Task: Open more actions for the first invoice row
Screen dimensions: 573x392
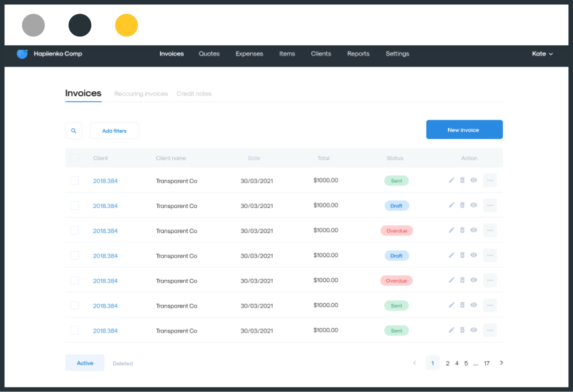Action: pos(490,181)
